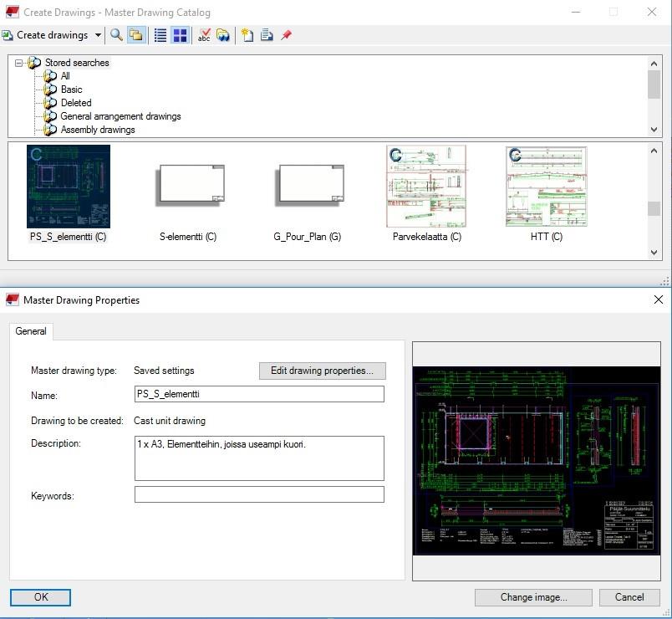Click folder icon beside General arrangement drawings
672x619 pixels.
(x=50, y=115)
